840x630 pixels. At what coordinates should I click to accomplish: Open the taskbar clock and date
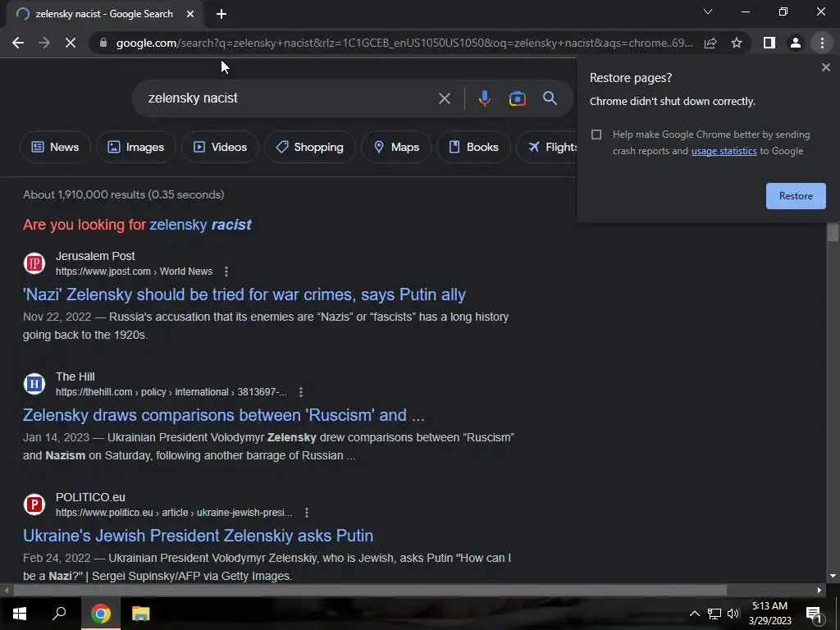pyautogui.click(x=769, y=614)
